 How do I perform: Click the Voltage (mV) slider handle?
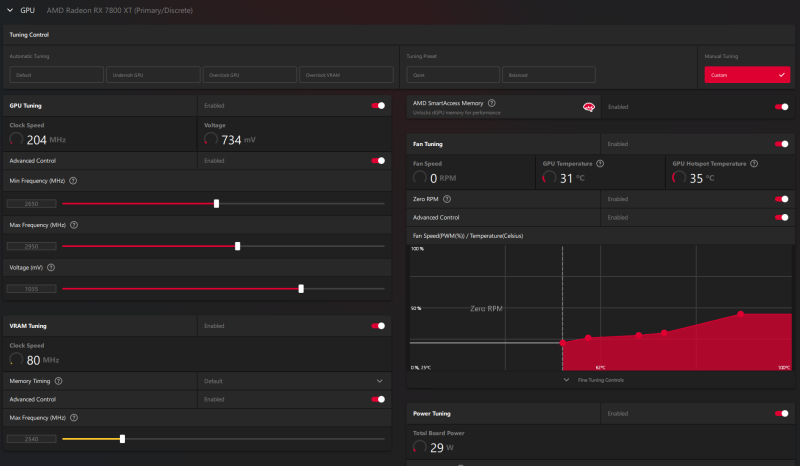coord(301,289)
